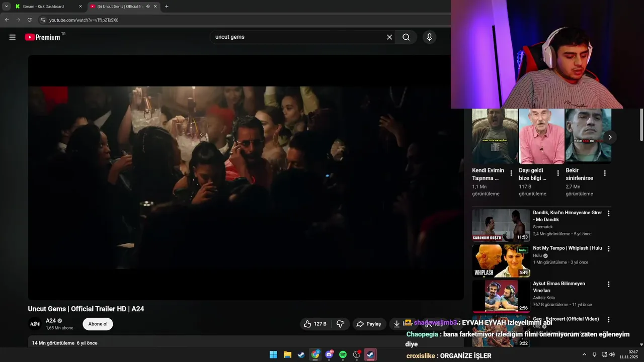Open menu for 'Dandik, Kral'ın Himayesine Girer' video

point(608,213)
